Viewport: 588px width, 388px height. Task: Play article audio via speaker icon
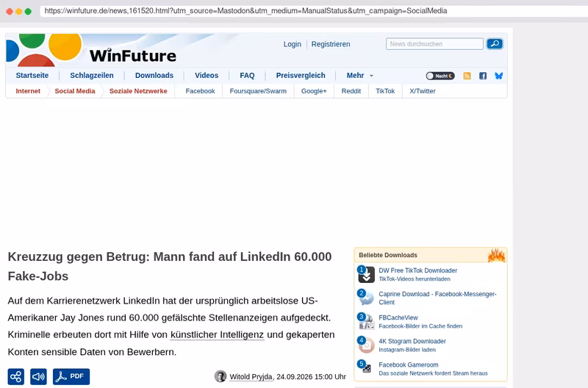(39, 376)
